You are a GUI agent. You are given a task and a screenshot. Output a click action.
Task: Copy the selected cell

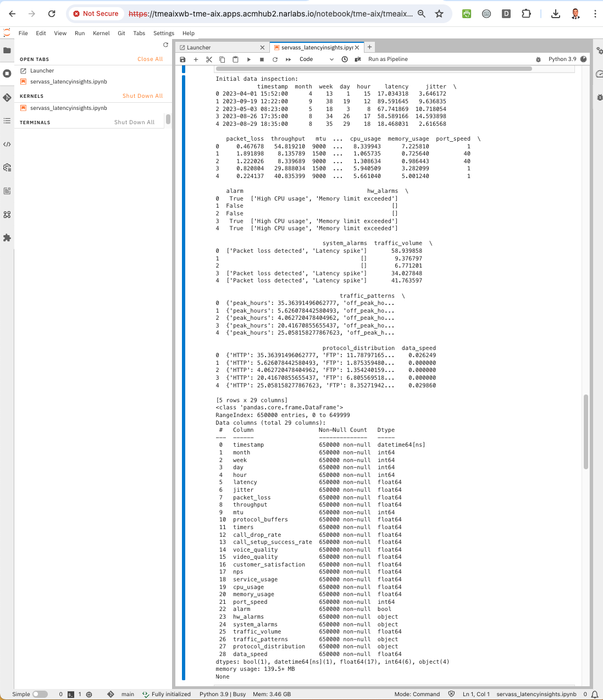[x=222, y=59]
